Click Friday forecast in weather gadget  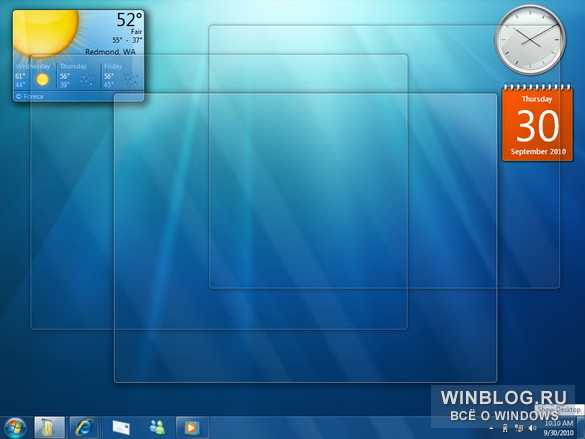122,76
